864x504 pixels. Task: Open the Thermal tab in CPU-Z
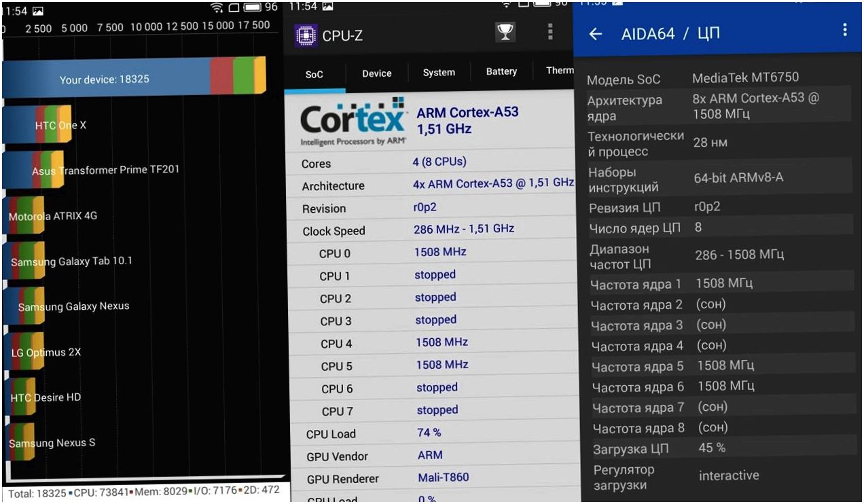(x=560, y=71)
